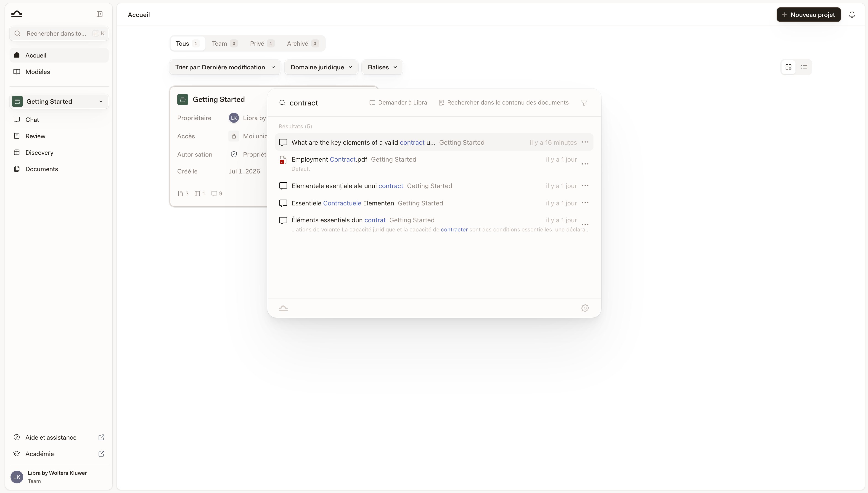868x493 pixels.
Task: Open Essentiële Contractuele Elementen result
Action: click(x=434, y=203)
